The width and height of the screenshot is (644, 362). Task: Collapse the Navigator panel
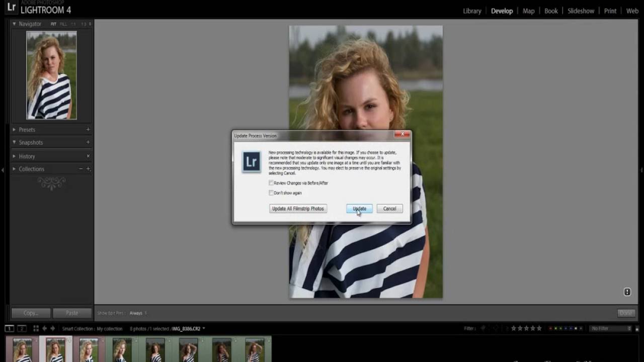[x=14, y=24]
